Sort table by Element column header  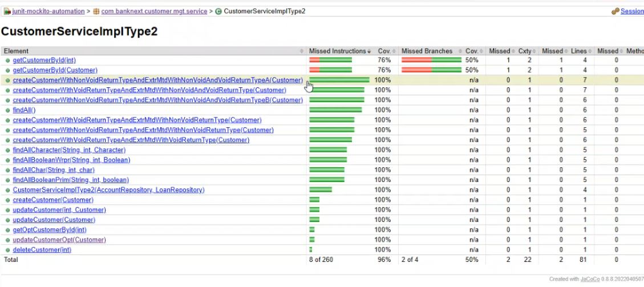click(x=16, y=51)
